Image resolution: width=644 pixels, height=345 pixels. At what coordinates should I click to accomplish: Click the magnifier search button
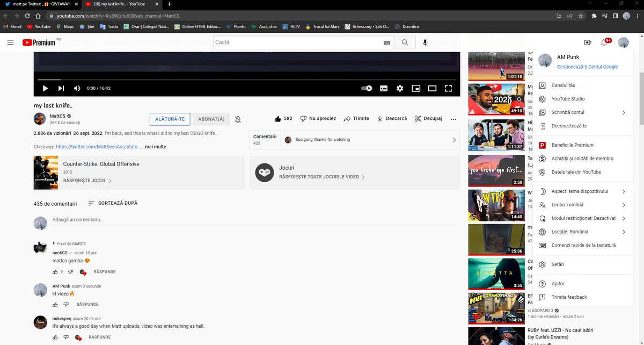pos(405,42)
